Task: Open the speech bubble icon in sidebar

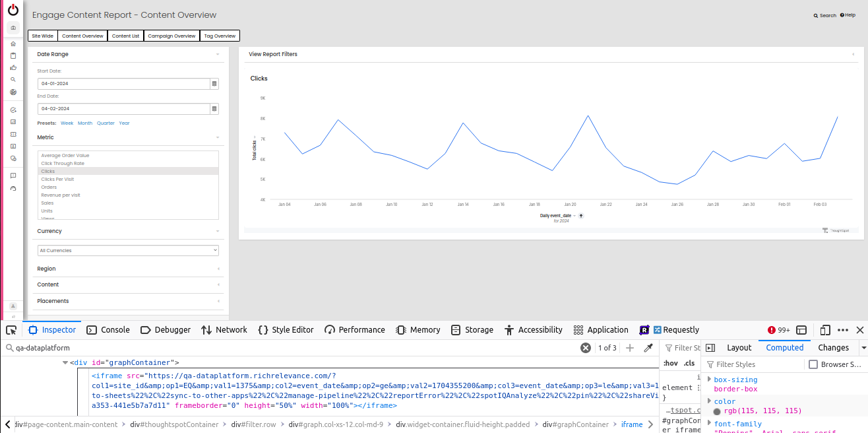Action: point(13,176)
